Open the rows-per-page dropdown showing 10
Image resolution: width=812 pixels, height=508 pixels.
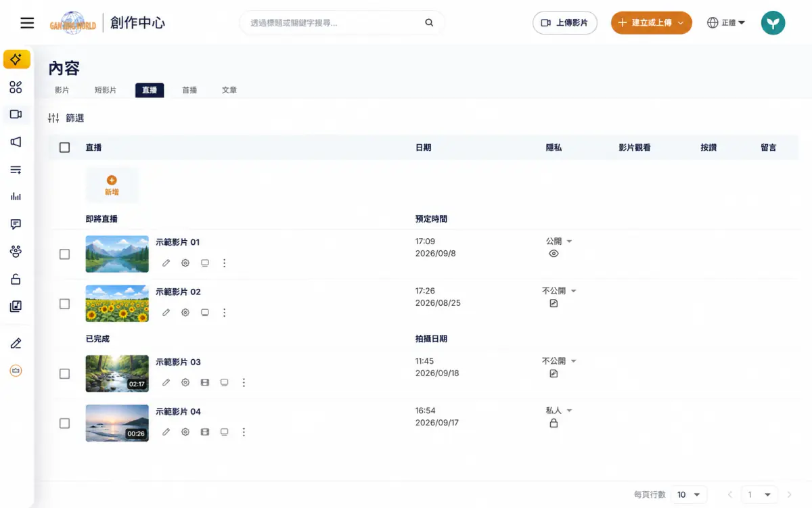click(x=689, y=494)
